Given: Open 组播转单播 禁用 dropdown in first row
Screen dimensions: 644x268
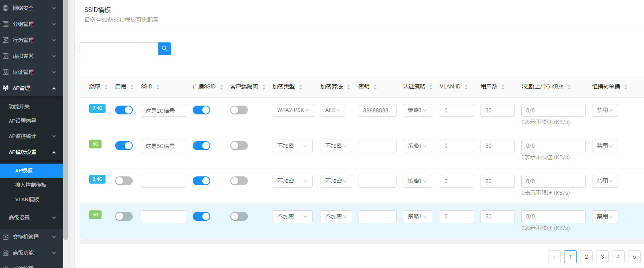Looking at the screenshot, I should (x=605, y=110).
